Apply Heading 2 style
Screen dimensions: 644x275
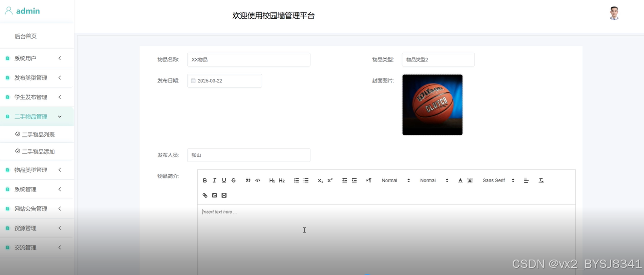pos(282,180)
